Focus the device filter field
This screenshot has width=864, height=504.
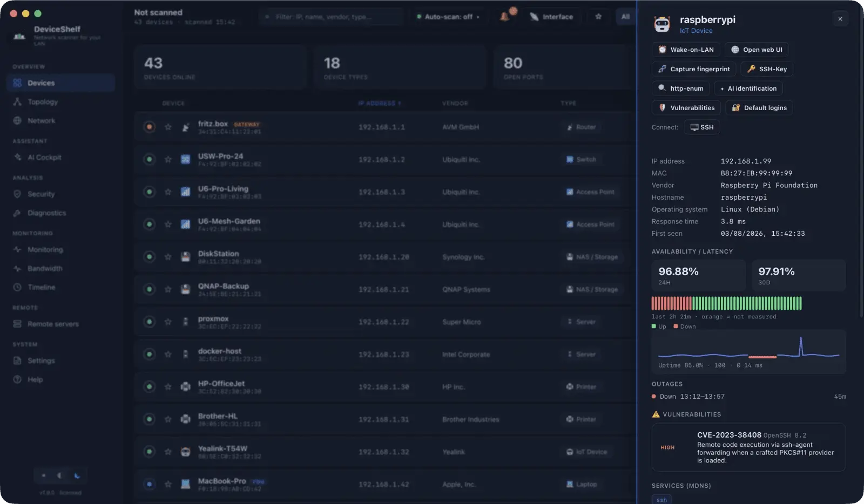(x=330, y=17)
